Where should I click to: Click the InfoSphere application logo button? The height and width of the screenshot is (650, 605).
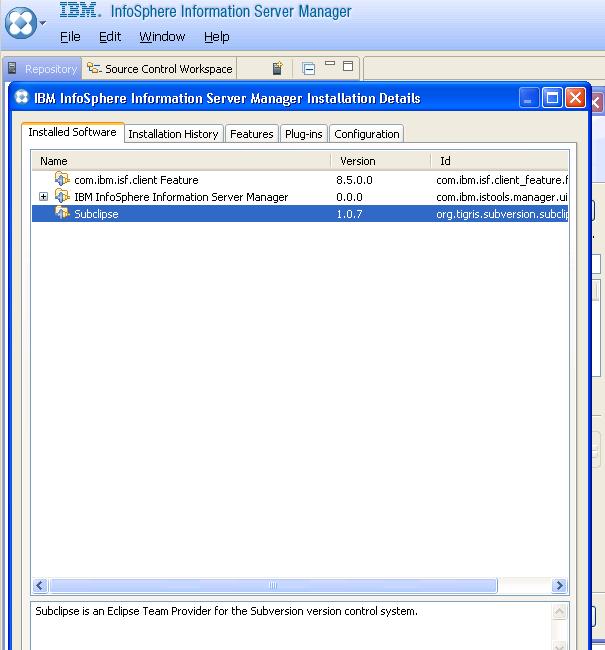(x=20, y=23)
